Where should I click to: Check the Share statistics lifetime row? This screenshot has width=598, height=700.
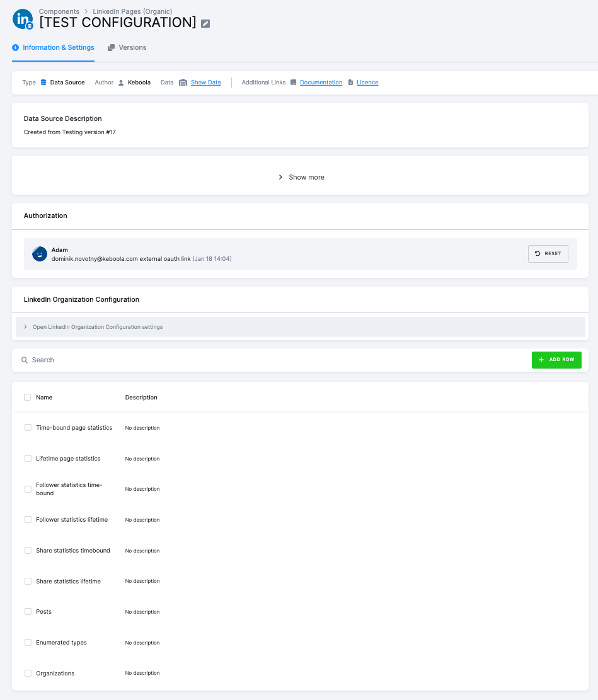28,582
